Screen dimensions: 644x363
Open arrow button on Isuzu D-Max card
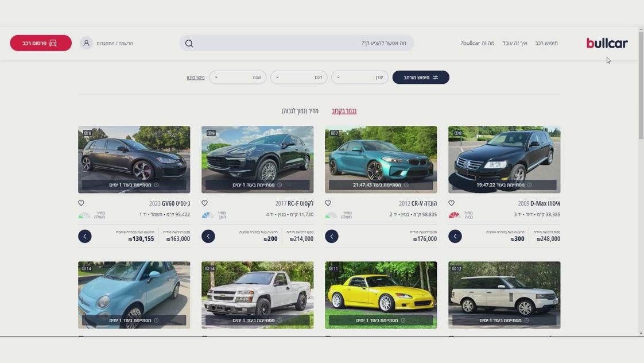click(x=455, y=237)
